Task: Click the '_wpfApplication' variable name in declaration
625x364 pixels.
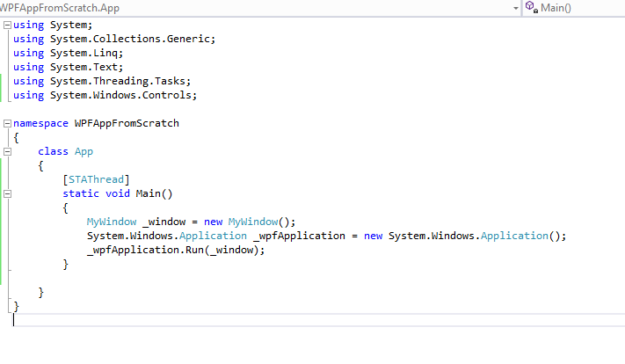Action: click(299, 236)
